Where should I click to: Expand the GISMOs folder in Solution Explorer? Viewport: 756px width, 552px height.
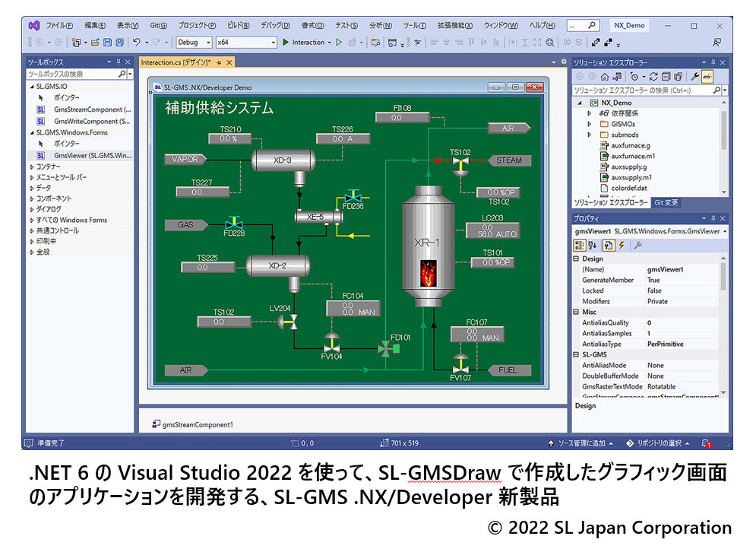589,124
